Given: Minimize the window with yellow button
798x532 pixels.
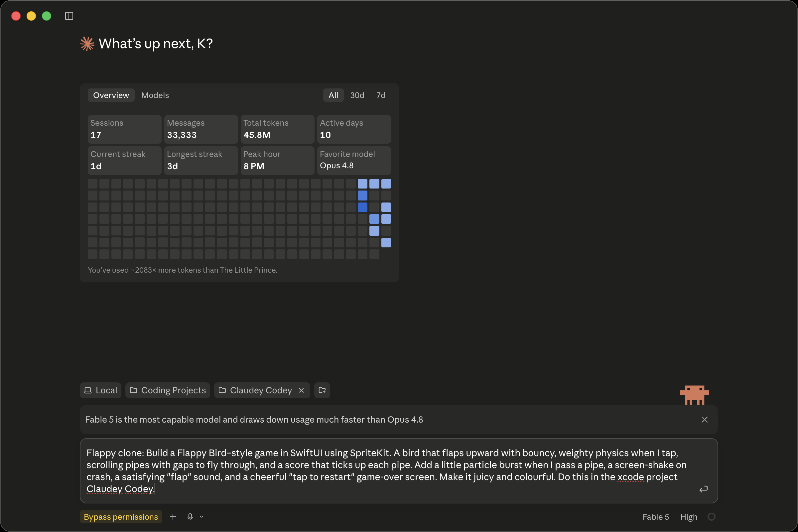Looking at the screenshot, I should [31, 16].
